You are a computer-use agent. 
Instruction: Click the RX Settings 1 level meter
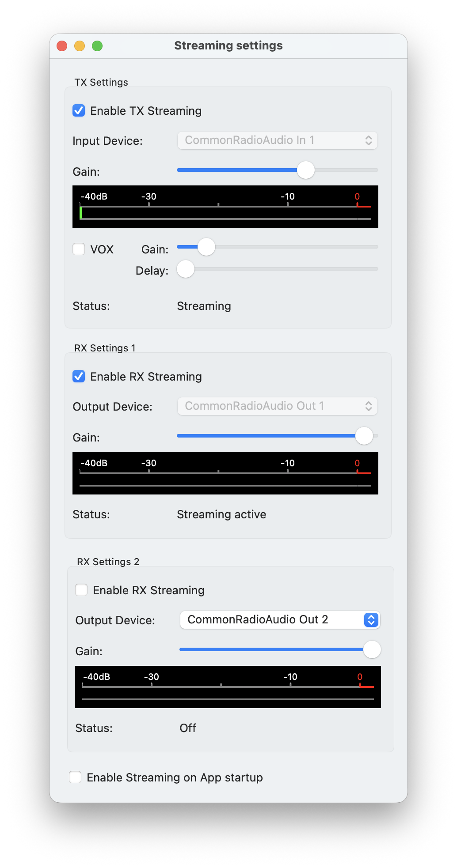225,473
